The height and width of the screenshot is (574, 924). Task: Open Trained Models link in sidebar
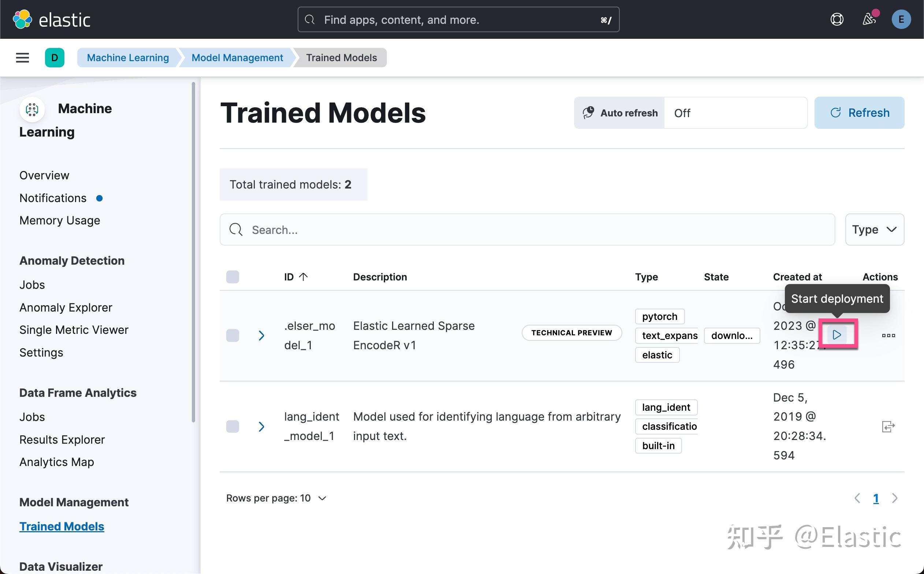point(62,526)
